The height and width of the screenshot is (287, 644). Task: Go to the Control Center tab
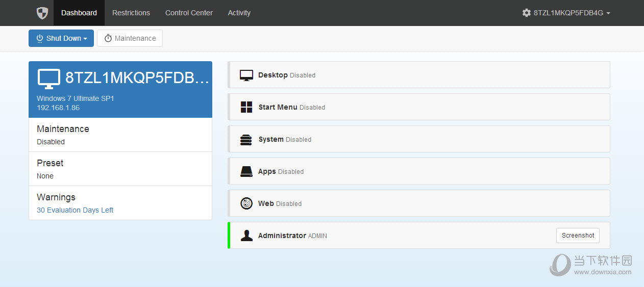click(189, 13)
